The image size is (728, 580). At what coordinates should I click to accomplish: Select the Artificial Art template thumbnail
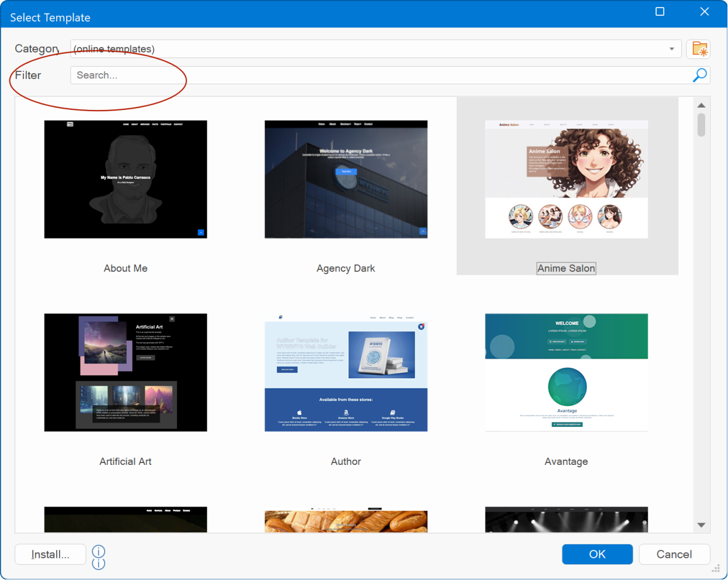[x=126, y=372]
